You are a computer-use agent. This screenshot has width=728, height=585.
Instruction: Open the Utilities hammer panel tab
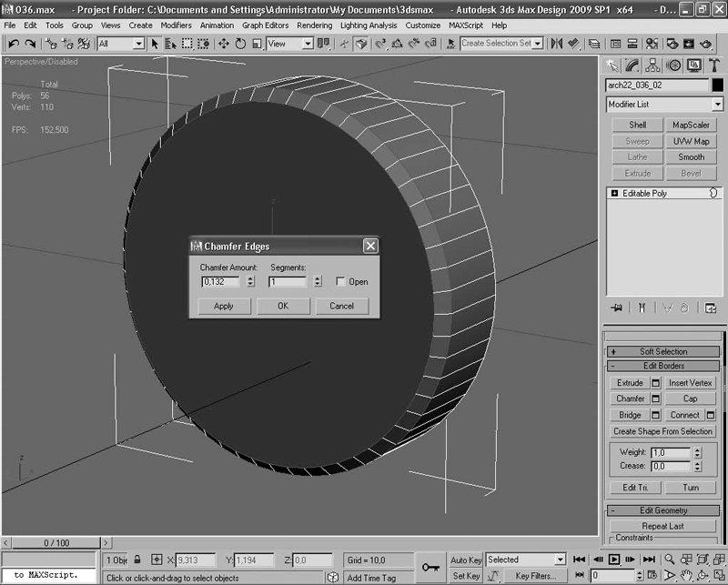coord(713,66)
